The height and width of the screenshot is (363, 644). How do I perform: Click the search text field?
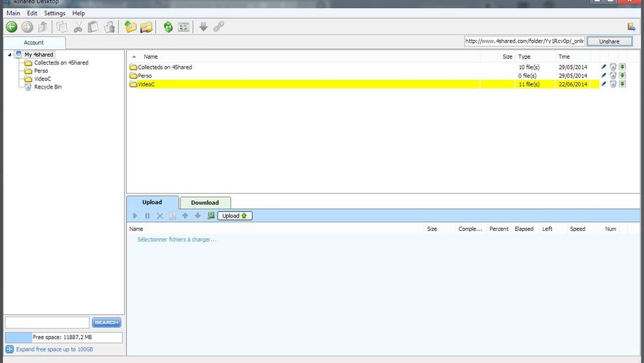[47, 322]
